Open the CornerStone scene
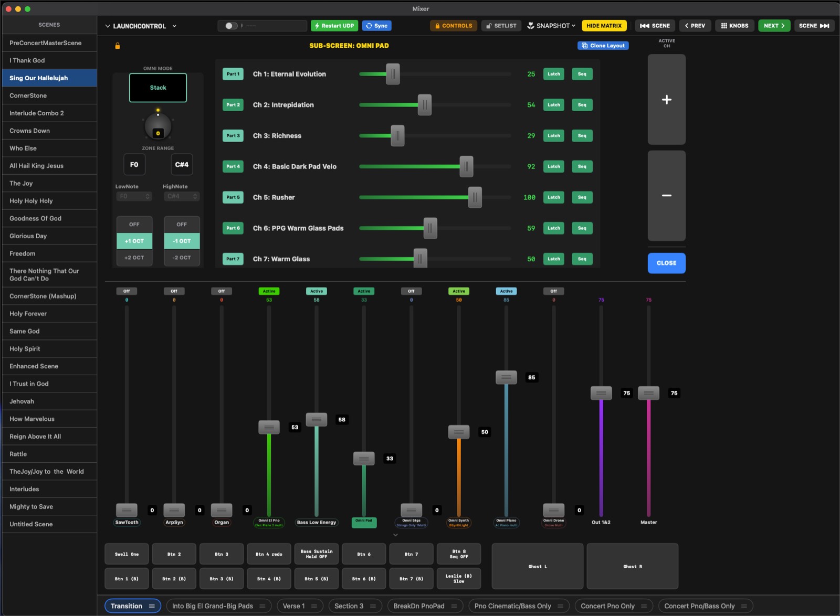This screenshot has width=840, height=616. (49, 95)
